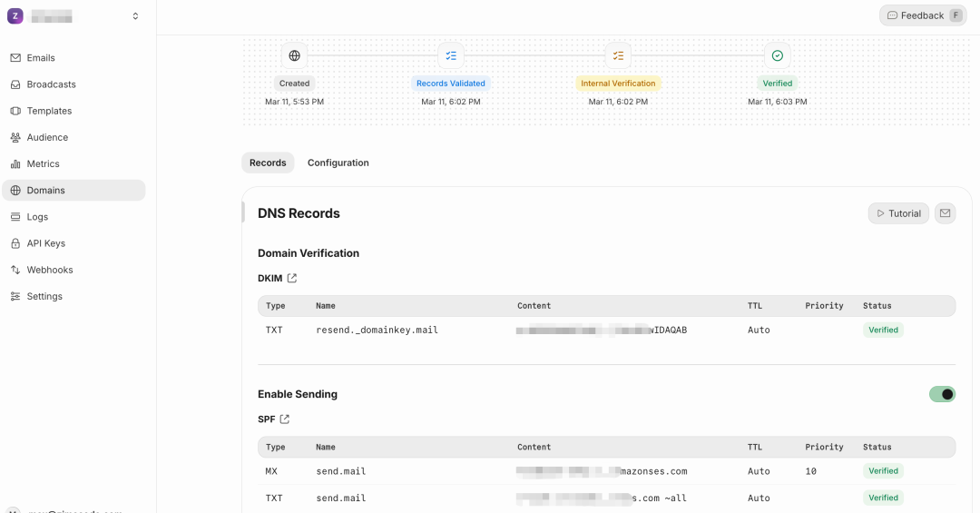Click the purple Z team avatar
The image size is (980, 513).
[x=15, y=16]
